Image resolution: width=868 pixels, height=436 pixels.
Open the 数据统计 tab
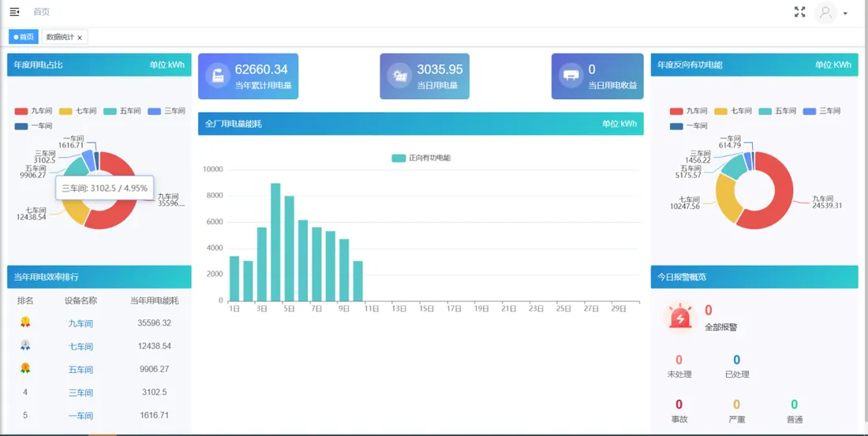point(60,37)
